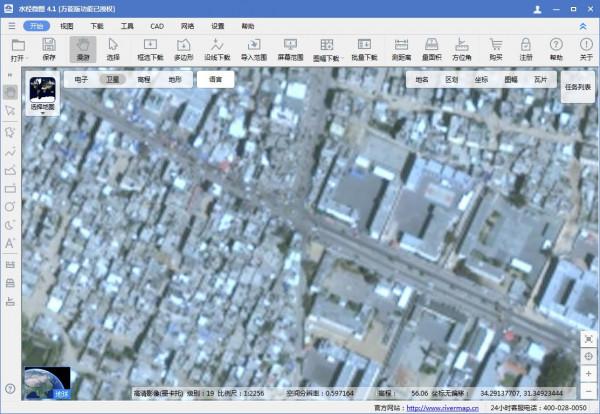Open 帮助 question mark in ribbon
The height and width of the screenshot is (414, 600).
pos(556,50)
